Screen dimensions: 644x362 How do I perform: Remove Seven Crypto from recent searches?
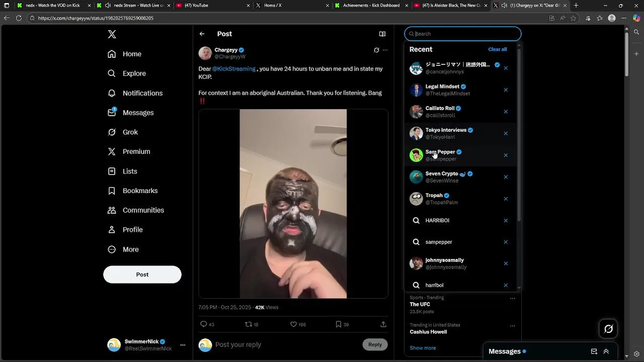(x=506, y=177)
